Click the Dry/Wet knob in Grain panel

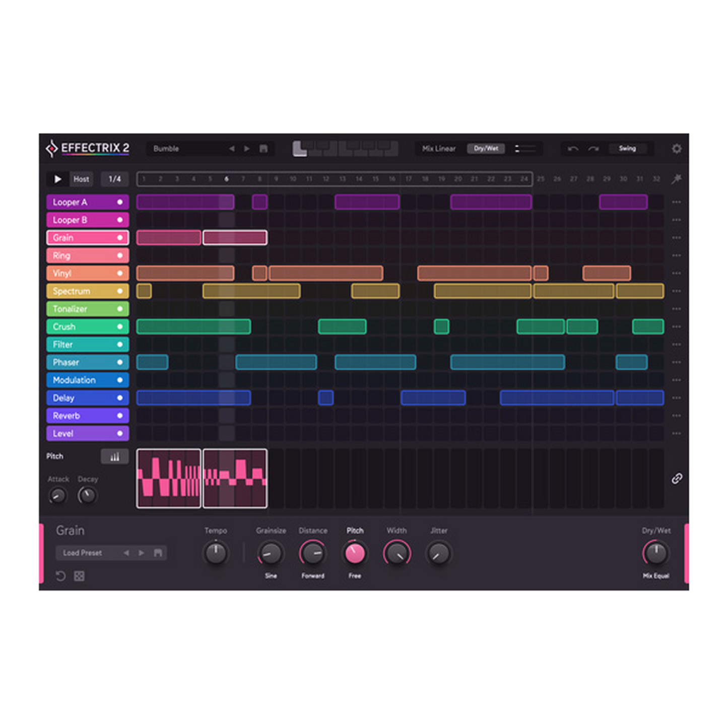coord(655,553)
